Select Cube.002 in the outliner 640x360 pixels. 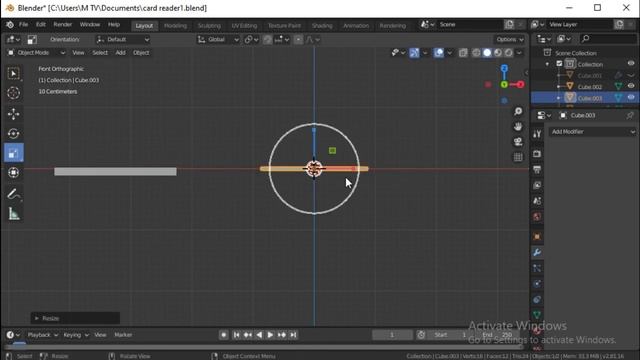click(590, 87)
